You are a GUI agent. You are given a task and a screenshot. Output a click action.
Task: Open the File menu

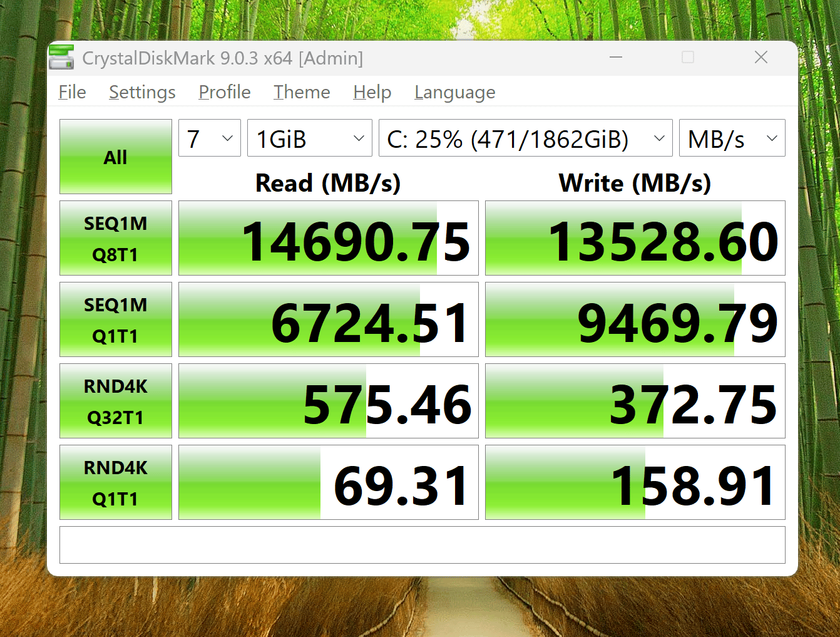point(72,92)
